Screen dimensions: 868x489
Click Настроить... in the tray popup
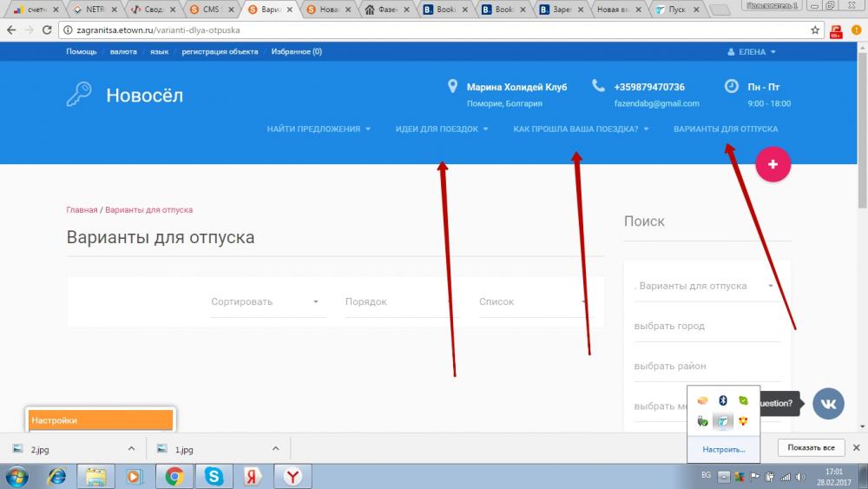724,450
